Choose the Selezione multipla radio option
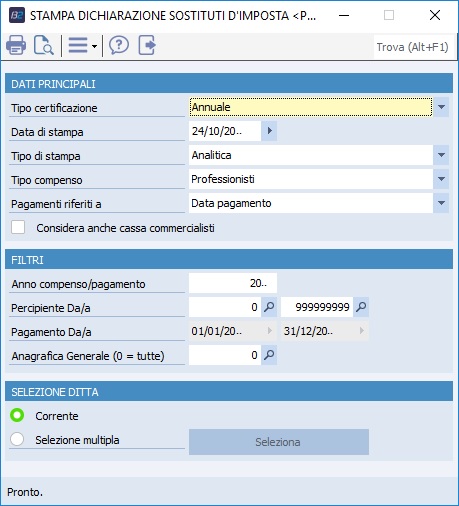Screen dimensions: 459x506 click(17, 439)
